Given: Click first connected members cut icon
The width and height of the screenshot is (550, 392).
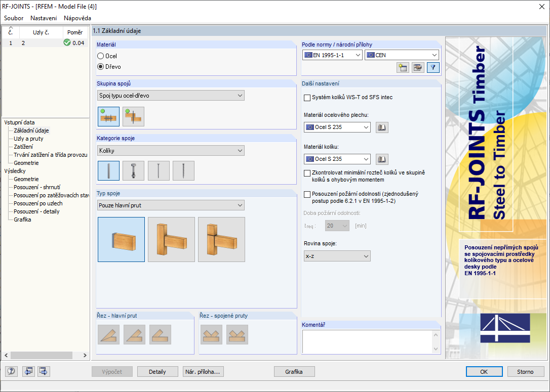Looking at the screenshot, I should click(x=211, y=334).
